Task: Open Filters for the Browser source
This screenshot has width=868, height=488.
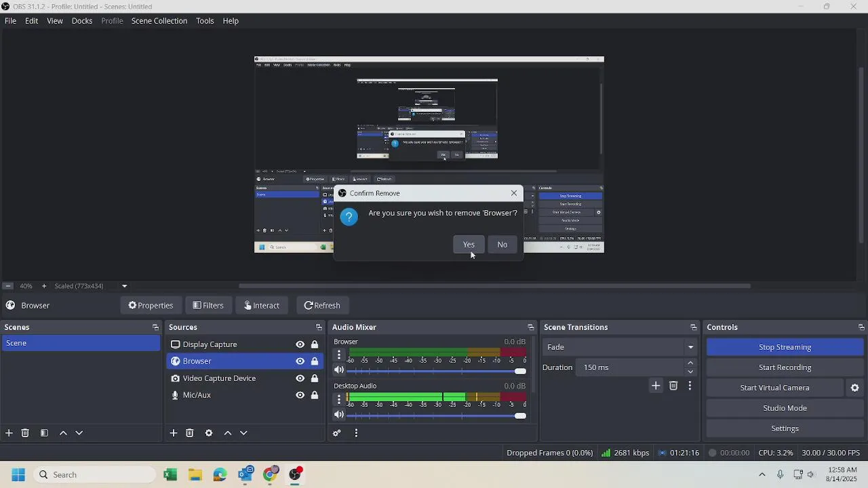Action: click(x=208, y=306)
